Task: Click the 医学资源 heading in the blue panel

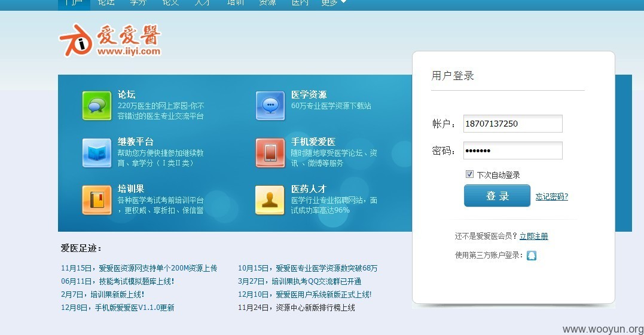Action: click(x=309, y=94)
